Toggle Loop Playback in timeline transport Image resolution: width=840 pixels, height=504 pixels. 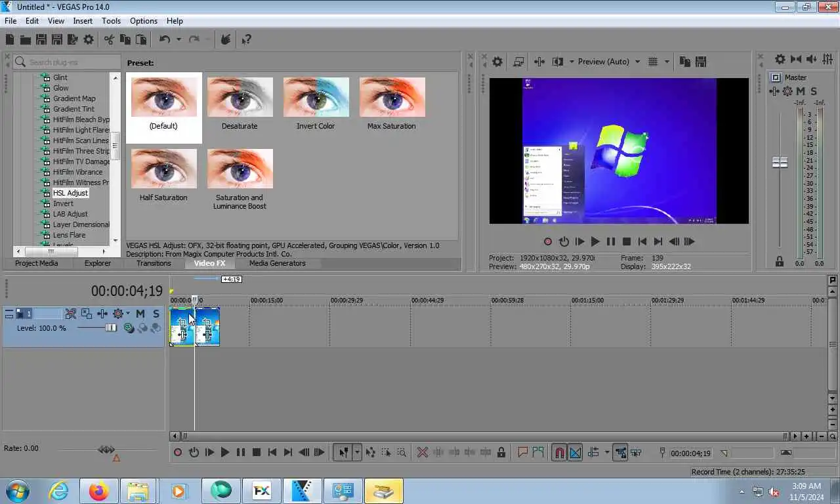[194, 452]
